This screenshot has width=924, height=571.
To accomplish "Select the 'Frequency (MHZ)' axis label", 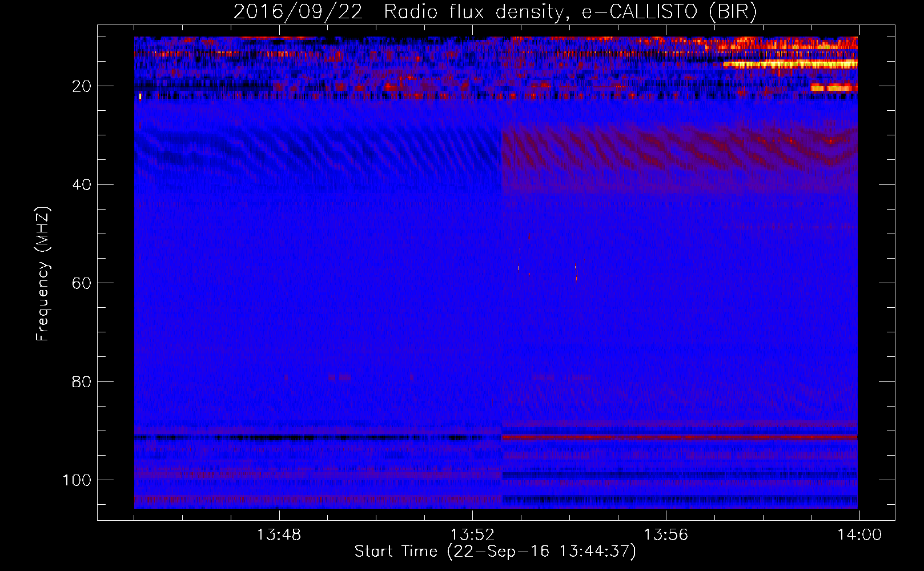I will pos(43,275).
